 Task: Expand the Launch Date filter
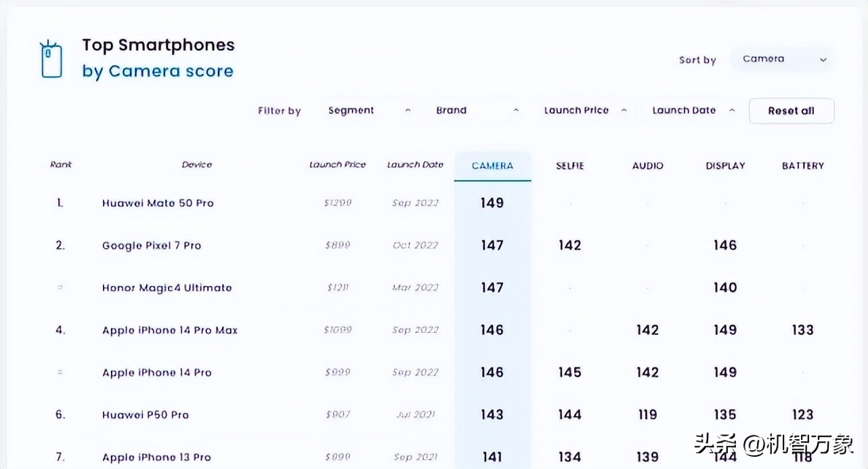693,110
